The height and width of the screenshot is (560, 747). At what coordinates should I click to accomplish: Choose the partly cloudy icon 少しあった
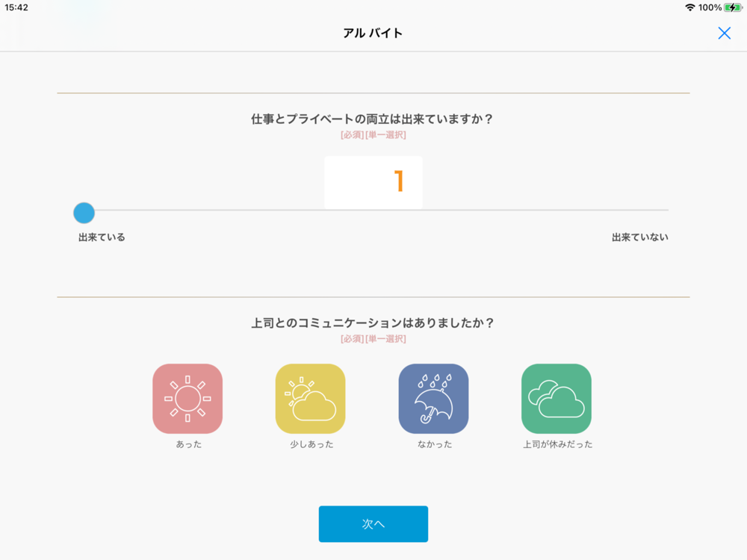311,399
